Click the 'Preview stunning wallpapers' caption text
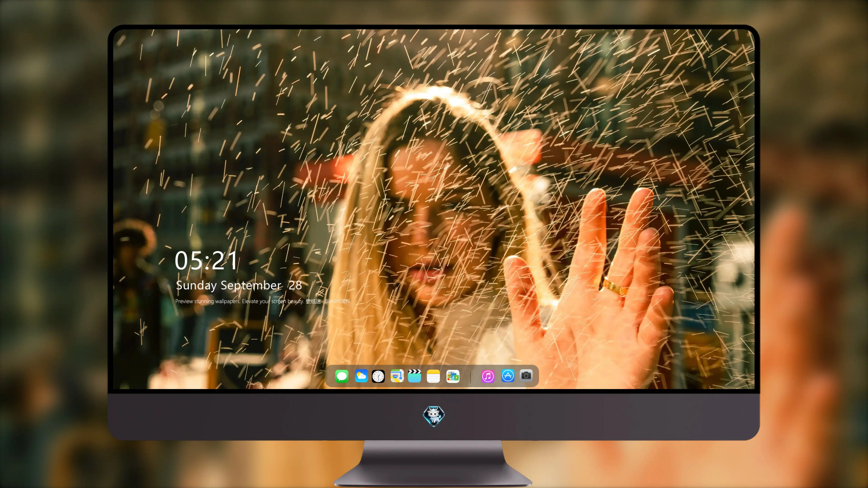Viewport: 868px width, 488px height. point(262,301)
